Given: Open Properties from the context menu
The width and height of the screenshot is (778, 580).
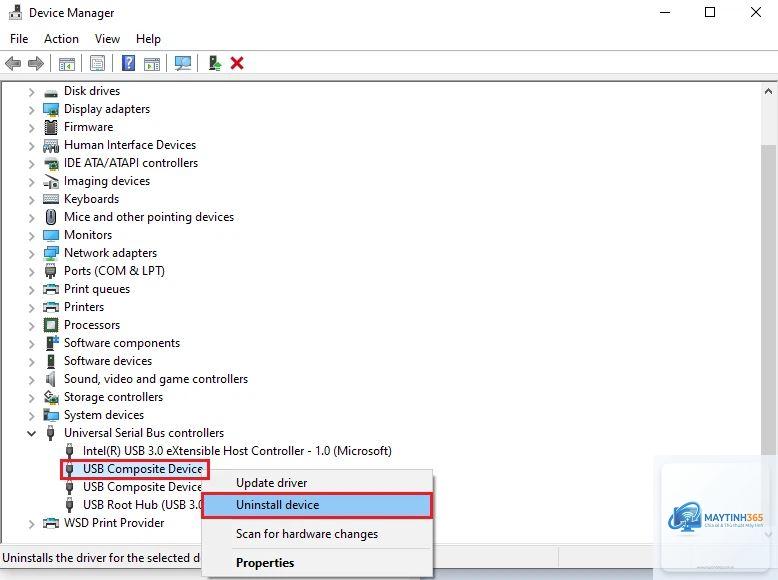Looking at the screenshot, I should [318, 563].
